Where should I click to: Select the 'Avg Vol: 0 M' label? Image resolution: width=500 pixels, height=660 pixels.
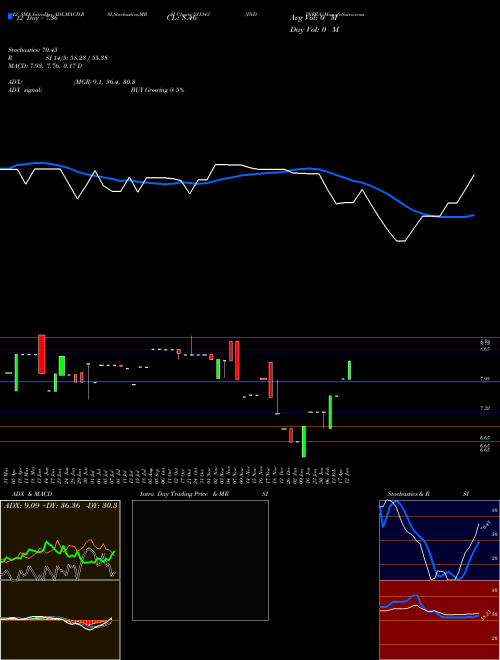(x=313, y=18)
